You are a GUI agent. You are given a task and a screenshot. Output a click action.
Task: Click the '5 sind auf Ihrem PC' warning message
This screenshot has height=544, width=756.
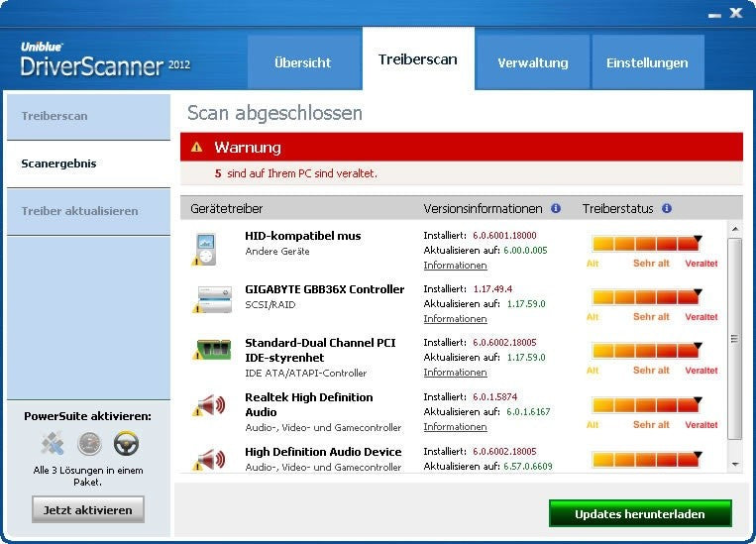296,173
